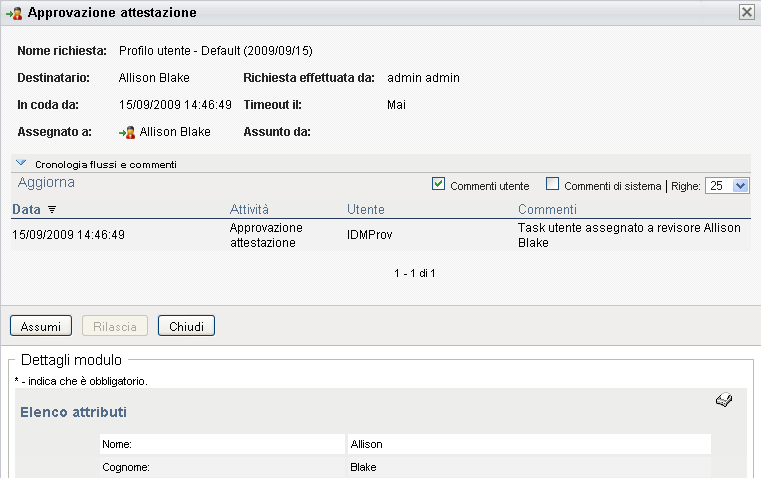Screen dimensions: 761x478
Task: Sort by the Attività column header
Action: click(249, 210)
